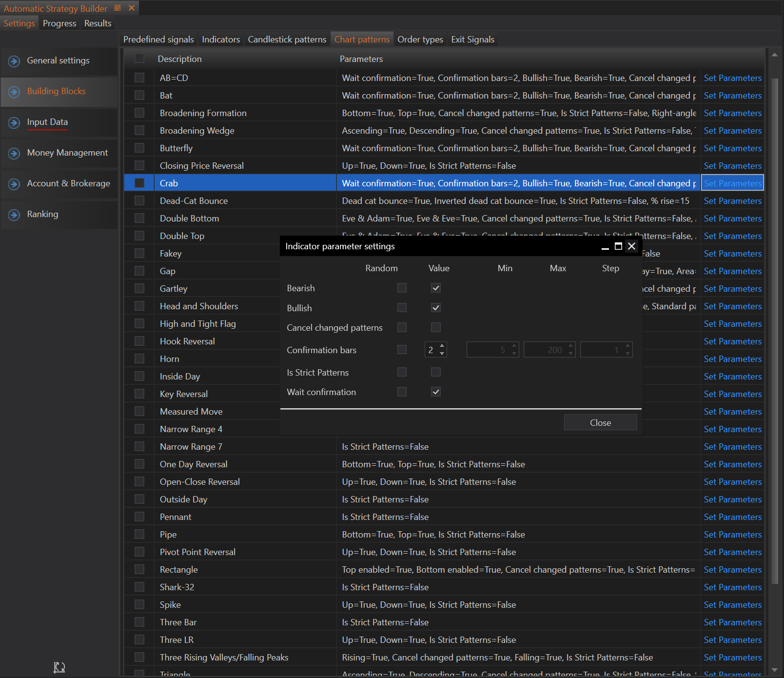Uncheck the Bearish value checkbox
This screenshot has width=784, height=678.
436,288
